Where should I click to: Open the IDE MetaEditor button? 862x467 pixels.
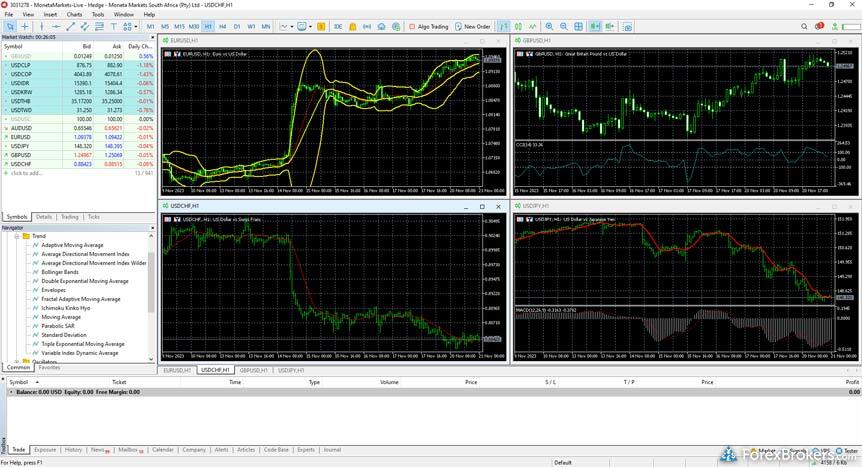[338, 26]
